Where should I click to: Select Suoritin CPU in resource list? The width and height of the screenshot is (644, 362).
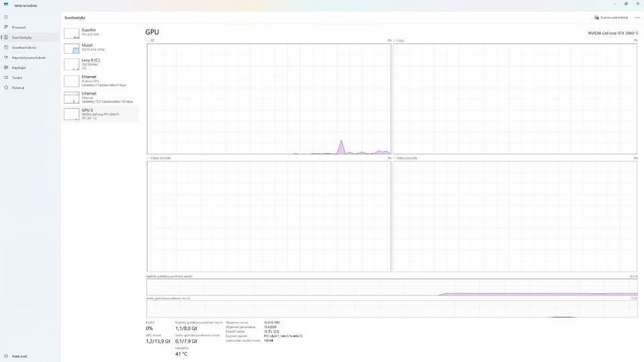tap(100, 32)
